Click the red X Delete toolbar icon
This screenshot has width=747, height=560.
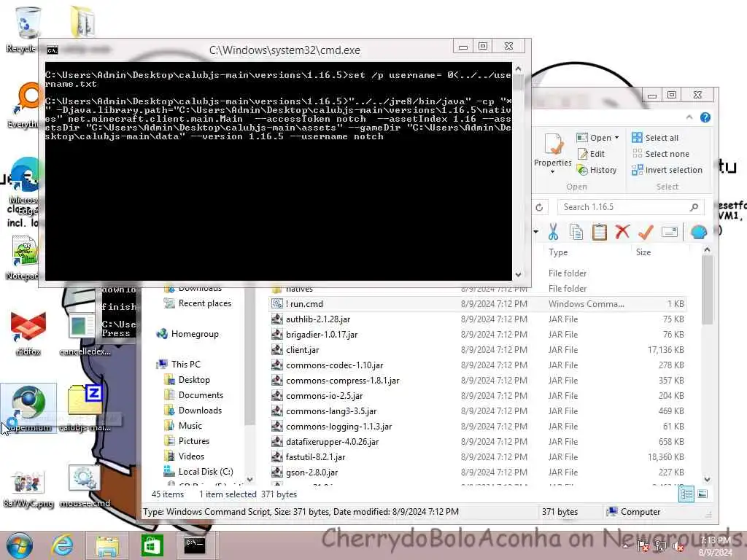tap(622, 232)
